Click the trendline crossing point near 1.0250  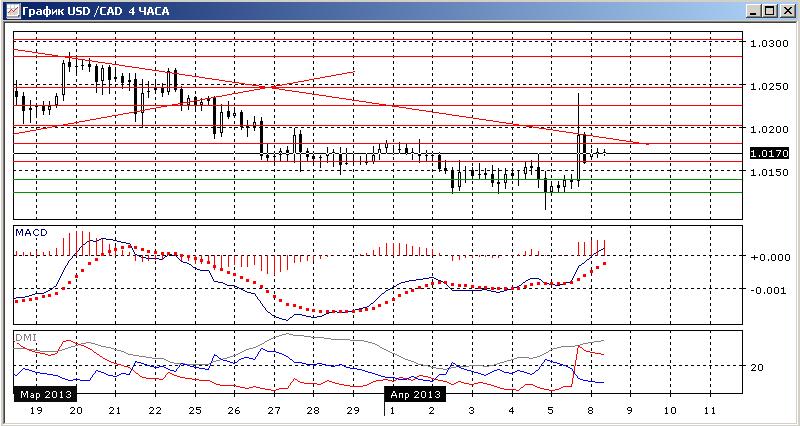click(269, 87)
